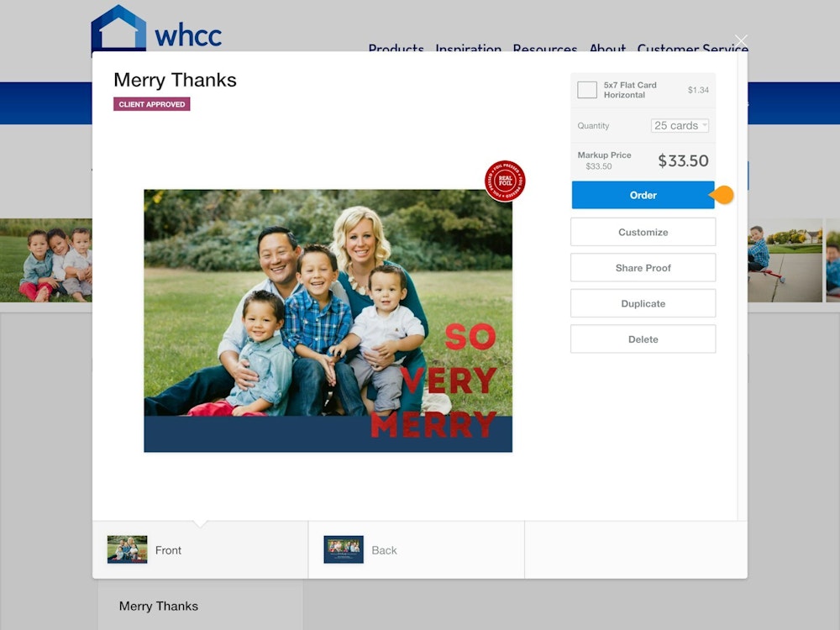Click the Client Approved badge
840x630 pixels.
[x=151, y=104]
